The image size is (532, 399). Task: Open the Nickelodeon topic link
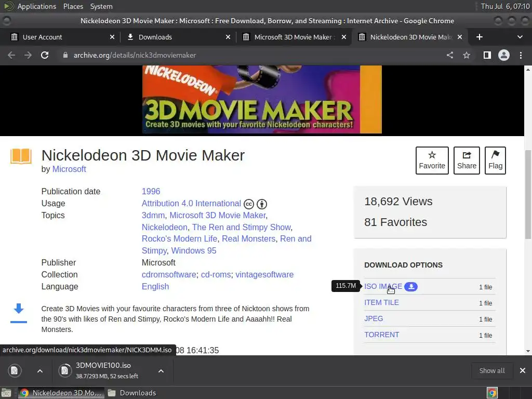[x=165, y=227]
